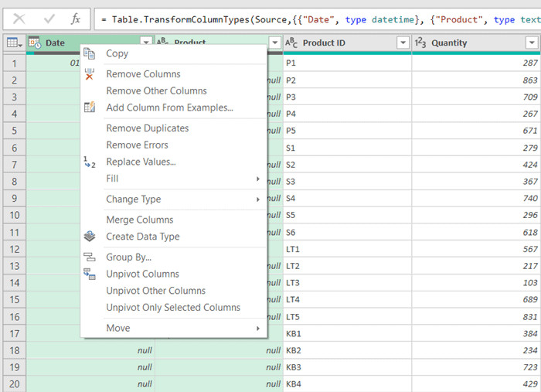Click the fx function icon
The width and height of the screenshot is (541, 392).
click(x=75, y=19)
